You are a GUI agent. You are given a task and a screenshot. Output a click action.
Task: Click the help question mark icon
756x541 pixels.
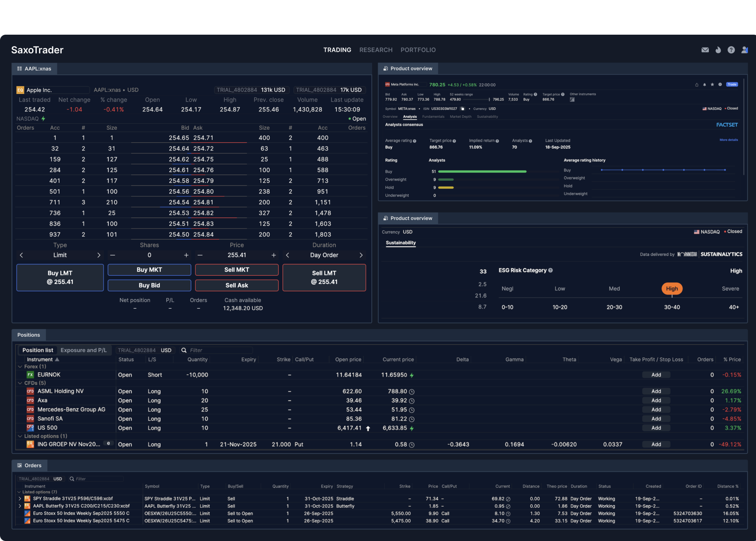(x=731, y=50)
